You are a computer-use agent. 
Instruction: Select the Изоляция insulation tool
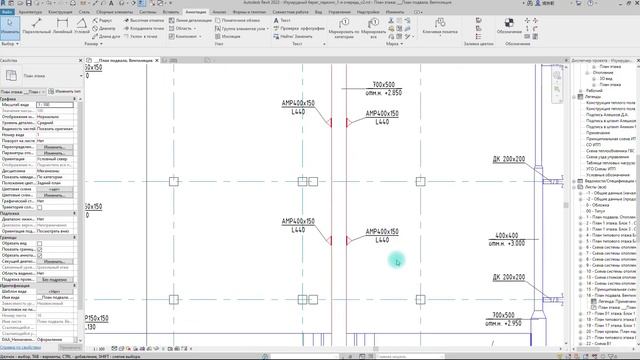(228, 36)
